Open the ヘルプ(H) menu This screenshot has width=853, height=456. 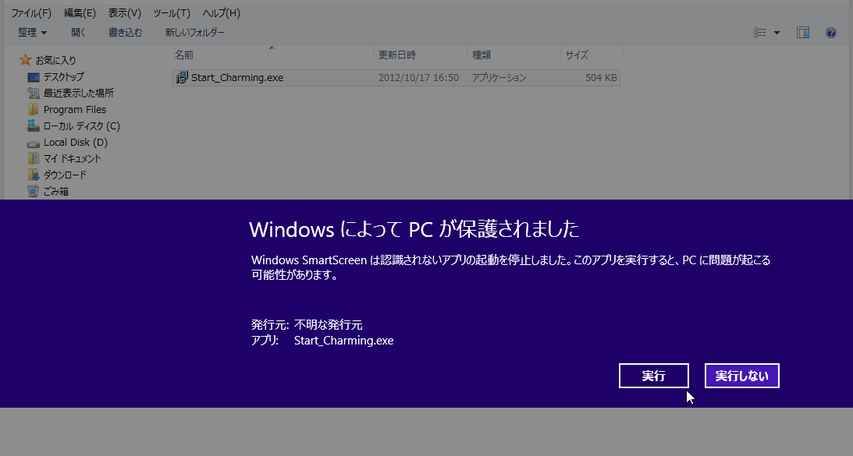221,13
